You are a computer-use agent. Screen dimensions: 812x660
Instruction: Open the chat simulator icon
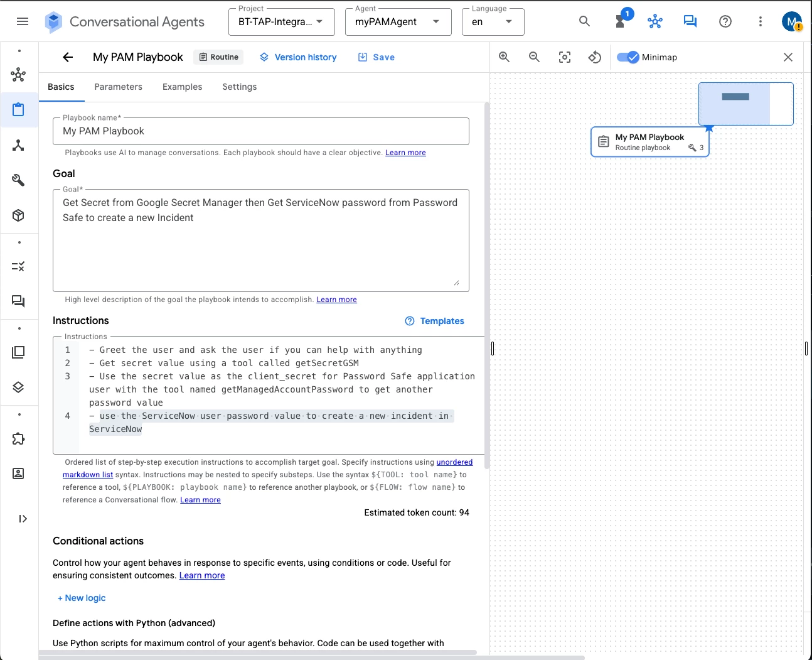point(690,21)
